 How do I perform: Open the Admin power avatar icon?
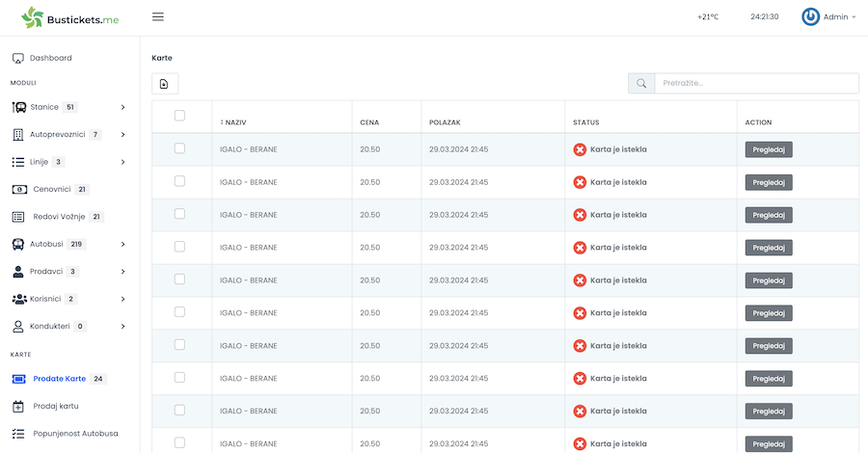(x=810, y=16)
